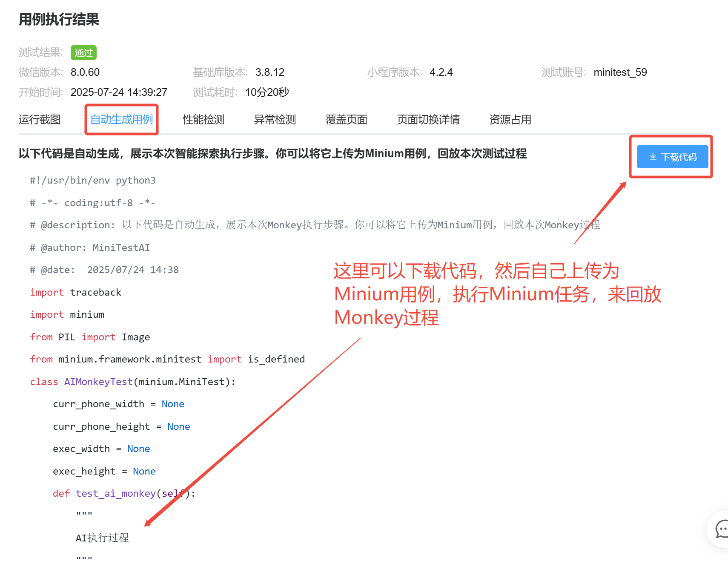
Task: View the 覆盖页面 tab
Action: click(x=347, y=120)
